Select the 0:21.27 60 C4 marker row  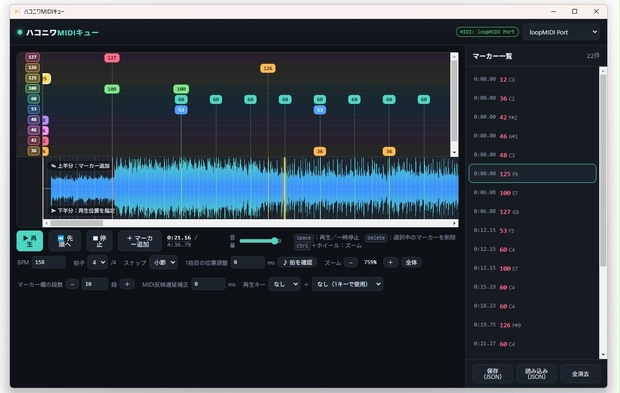coord(532,344)
